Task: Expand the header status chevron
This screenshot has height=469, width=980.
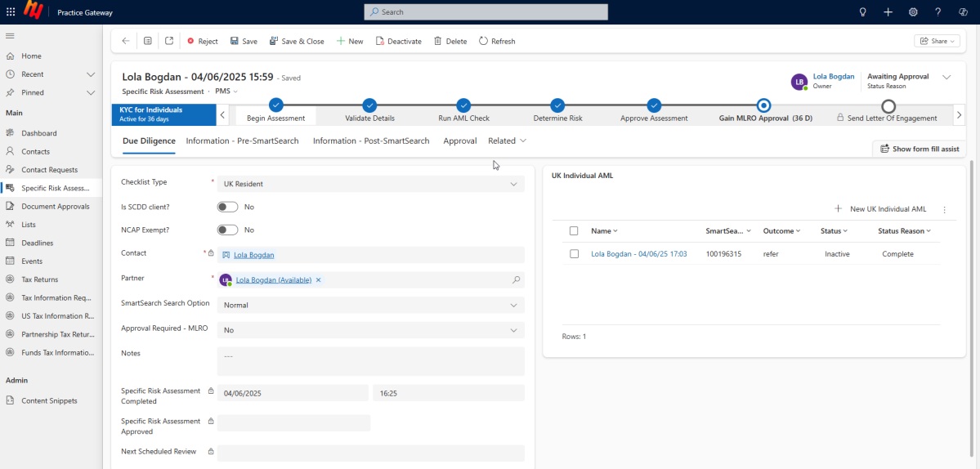Action: 946,77
